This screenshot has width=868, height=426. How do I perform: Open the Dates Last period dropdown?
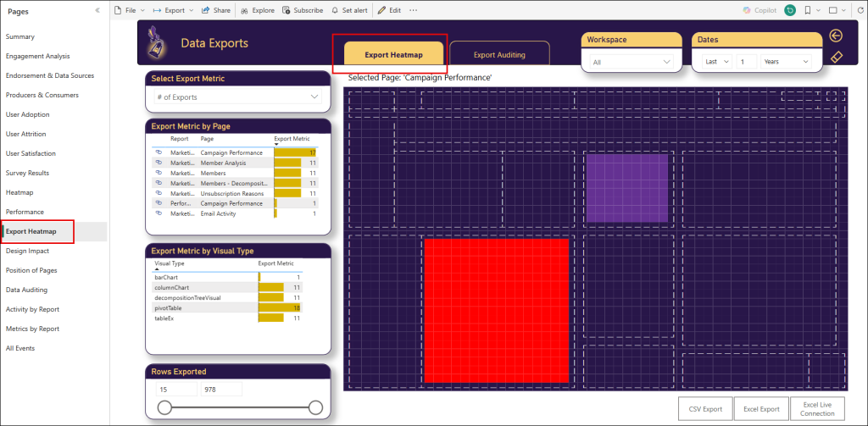[x=715, y=62]
